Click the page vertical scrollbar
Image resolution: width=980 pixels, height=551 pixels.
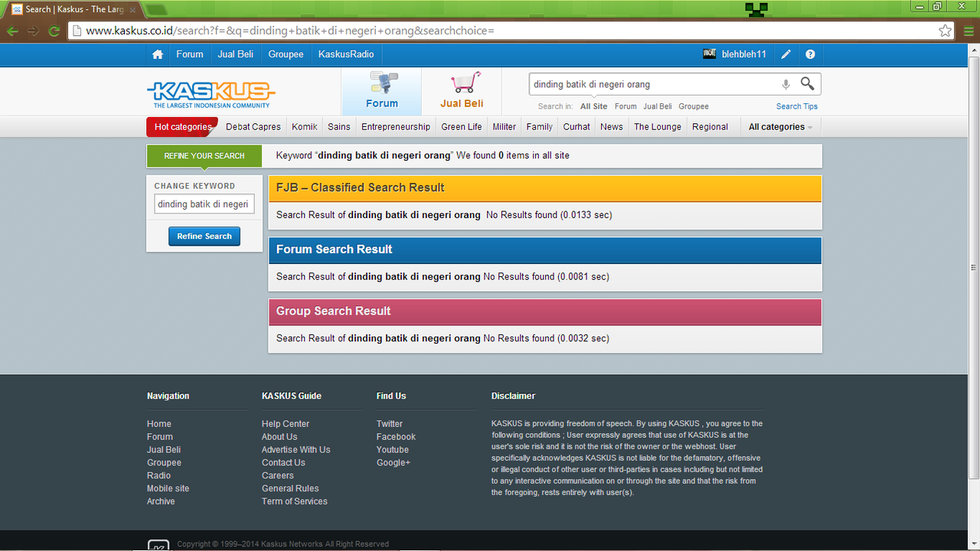[x=974, y=268]
